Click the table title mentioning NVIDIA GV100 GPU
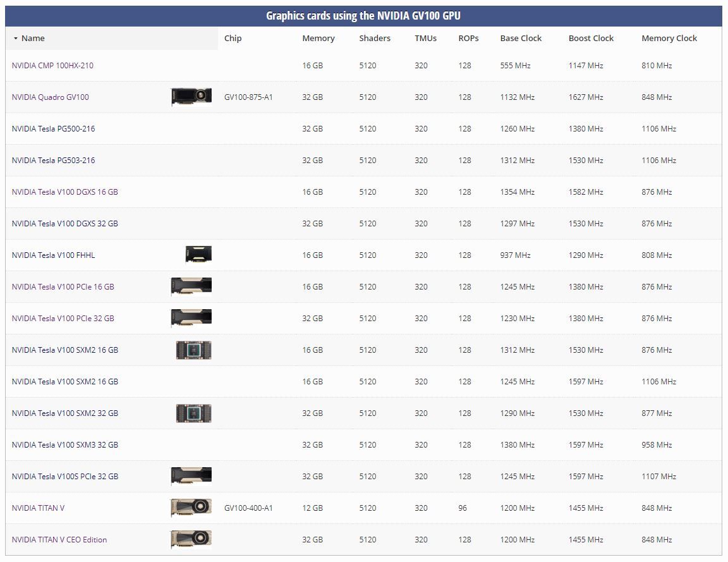 click(363, 16)
